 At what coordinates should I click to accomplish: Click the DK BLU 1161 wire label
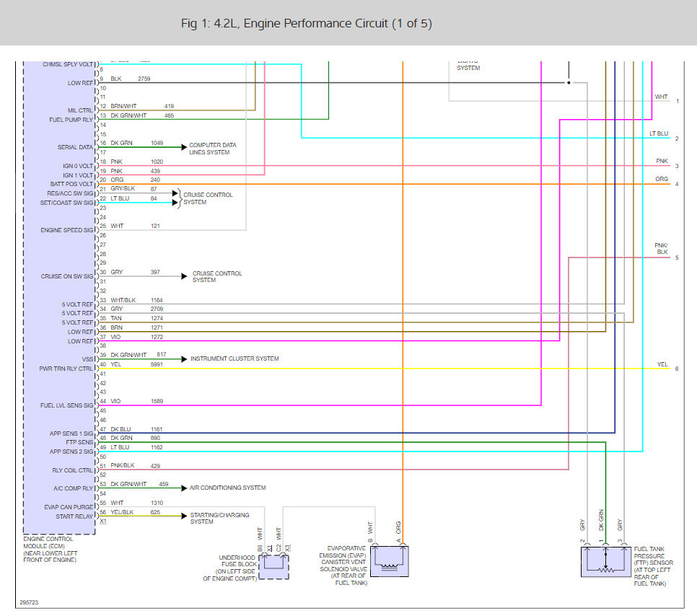point(136,429)
